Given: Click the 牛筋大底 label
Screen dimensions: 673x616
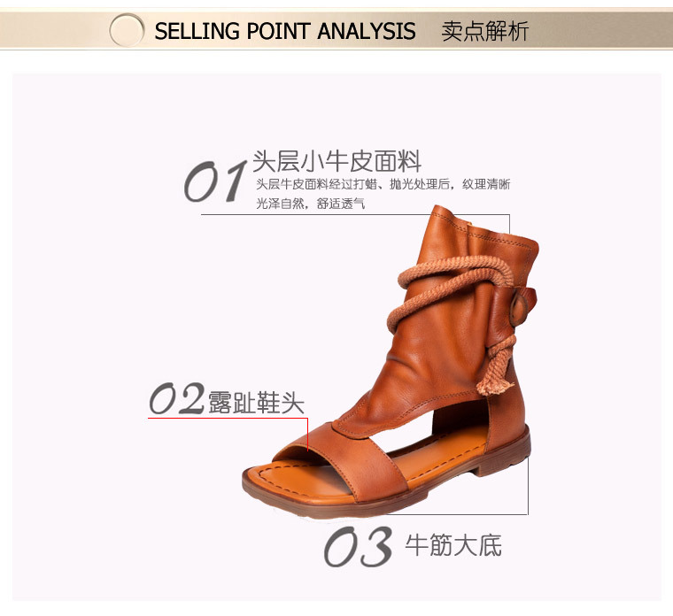Looking at the screenshot, I should pos(453,545).
